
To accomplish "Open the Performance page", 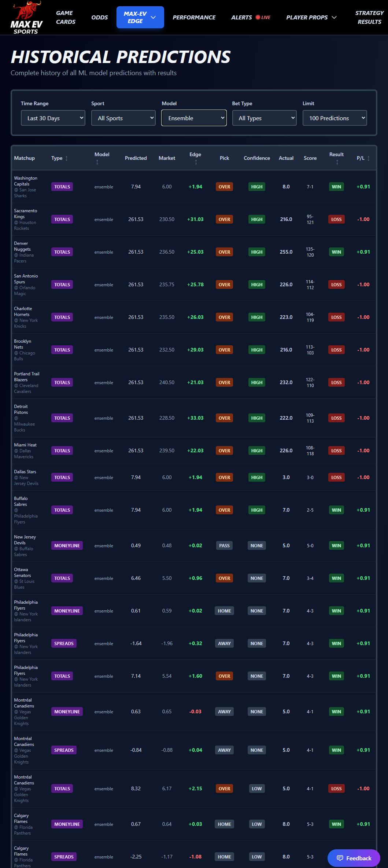I will pos(194,17).
